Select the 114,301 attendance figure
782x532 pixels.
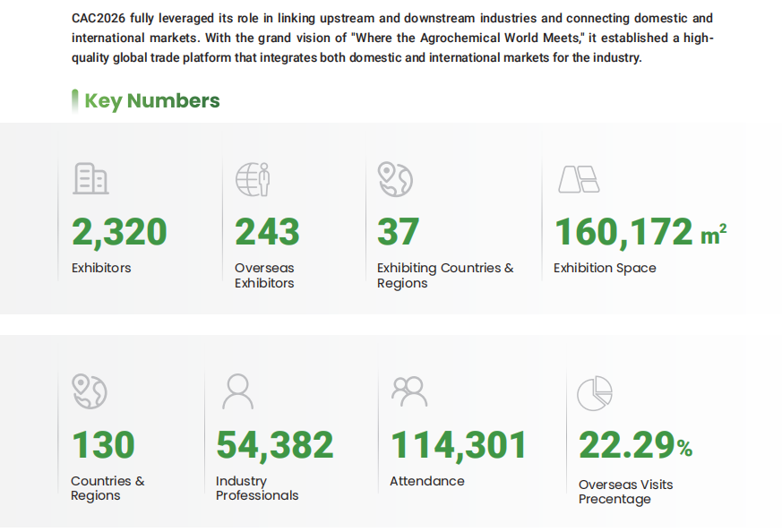[459, 445]
